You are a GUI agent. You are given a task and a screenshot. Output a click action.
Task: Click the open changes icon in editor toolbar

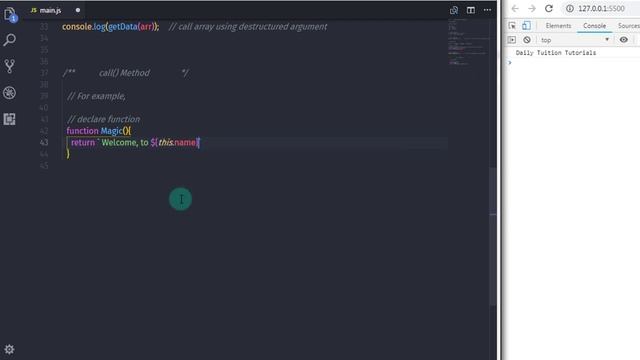[x=454, y=10]
